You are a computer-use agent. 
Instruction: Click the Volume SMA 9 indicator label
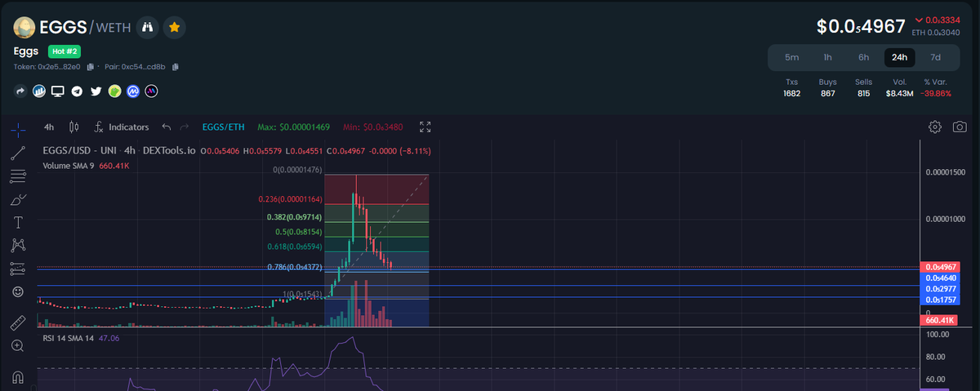pos(69,166)
